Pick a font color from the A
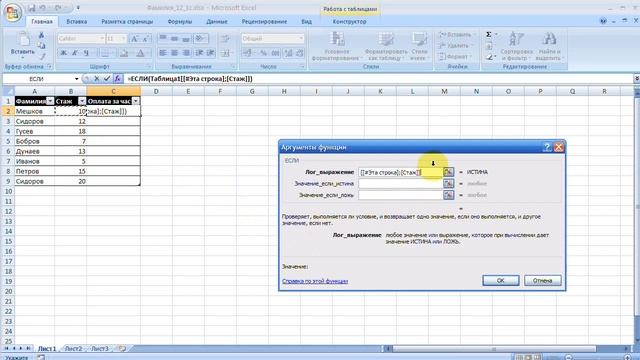The image size is (640, 360). [140, 53]
